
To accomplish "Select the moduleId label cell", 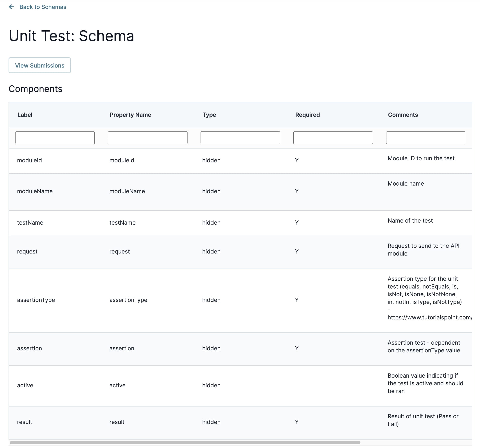I will coord(29,161).
